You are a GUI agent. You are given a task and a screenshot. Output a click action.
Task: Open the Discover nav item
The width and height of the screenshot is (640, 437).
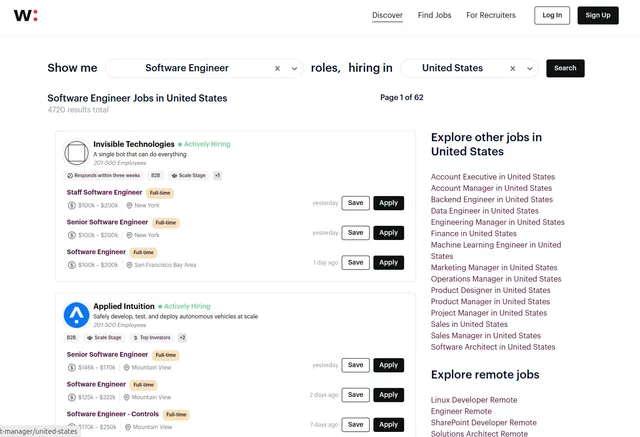click(x=387, y=16)
